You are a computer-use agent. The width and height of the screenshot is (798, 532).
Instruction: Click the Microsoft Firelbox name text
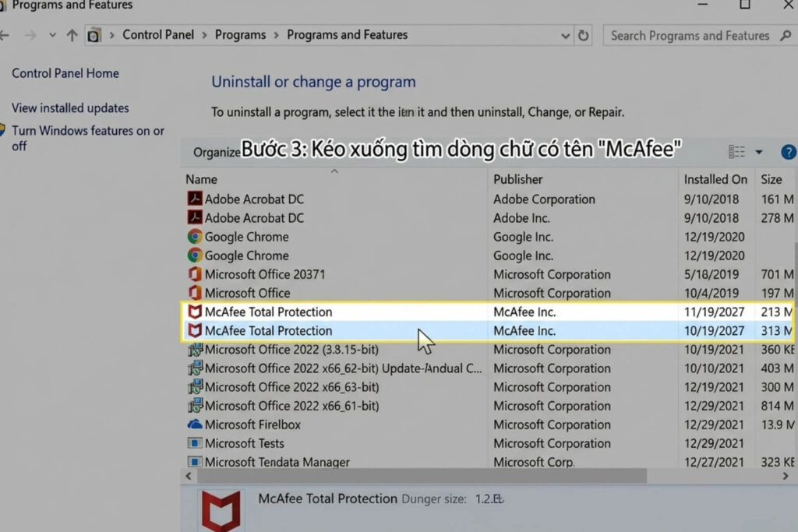[252, 425]
